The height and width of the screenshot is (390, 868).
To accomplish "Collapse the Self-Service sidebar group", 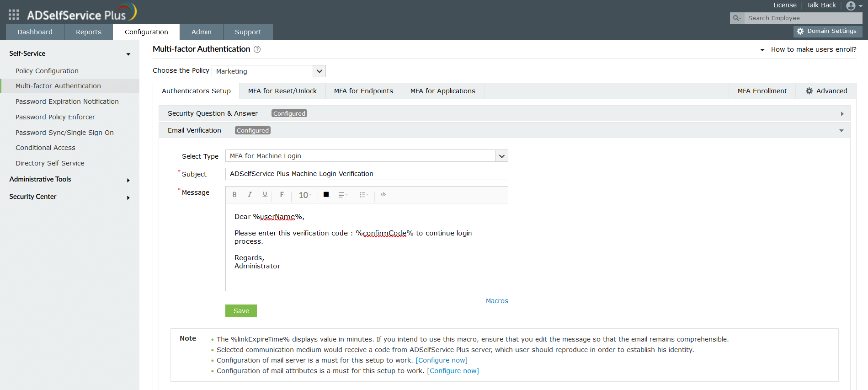I will tap(69, 53).
